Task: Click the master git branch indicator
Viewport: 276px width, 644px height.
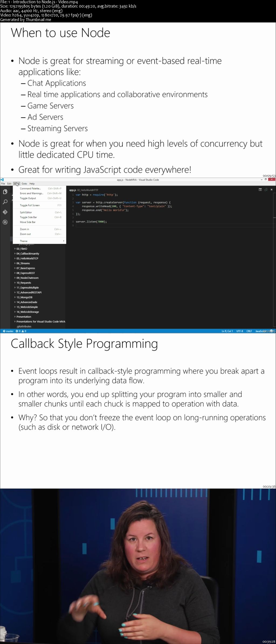Action: pos(8,331)
